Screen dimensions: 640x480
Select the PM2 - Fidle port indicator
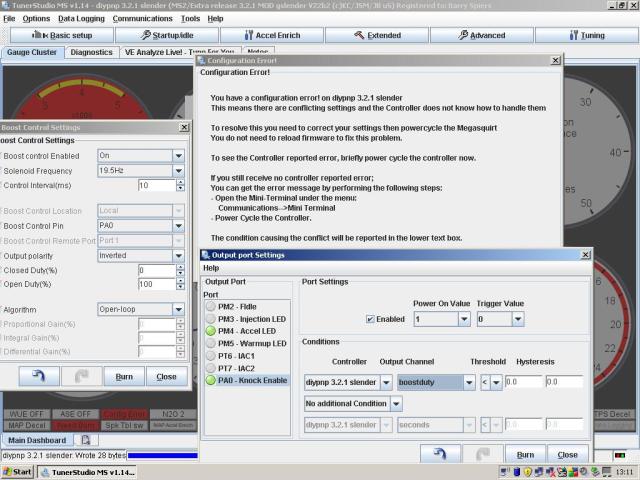coord(211,305)
